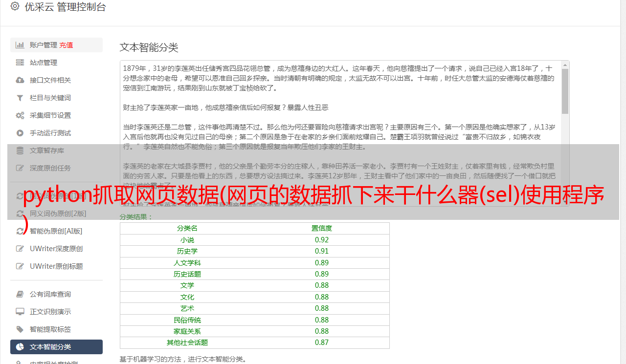Click the server icon next to 站点管理
626x364 pixels.
coord(20,63)
